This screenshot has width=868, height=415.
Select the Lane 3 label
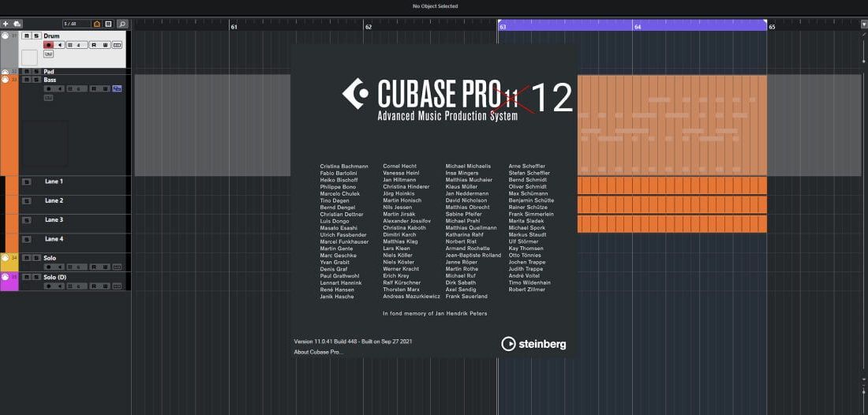coord(54,219)
